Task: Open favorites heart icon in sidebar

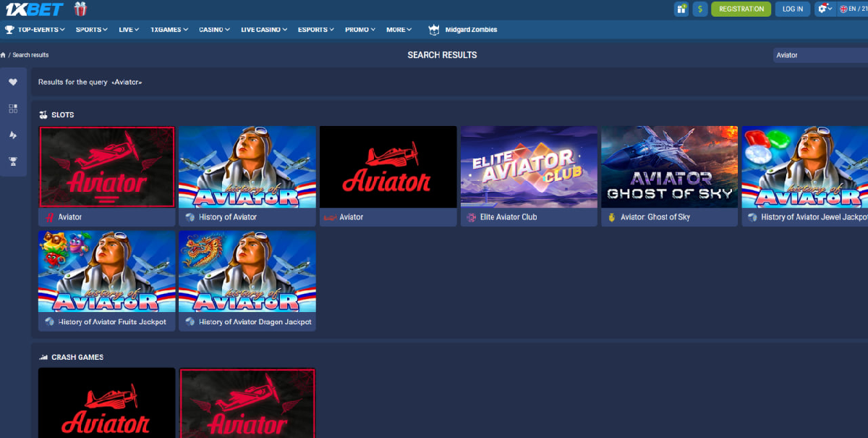Action: coord(13,83)
